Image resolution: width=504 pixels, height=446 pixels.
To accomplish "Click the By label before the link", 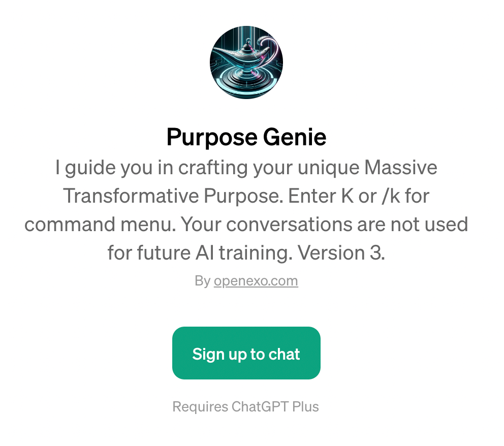I will pos(203,281).
